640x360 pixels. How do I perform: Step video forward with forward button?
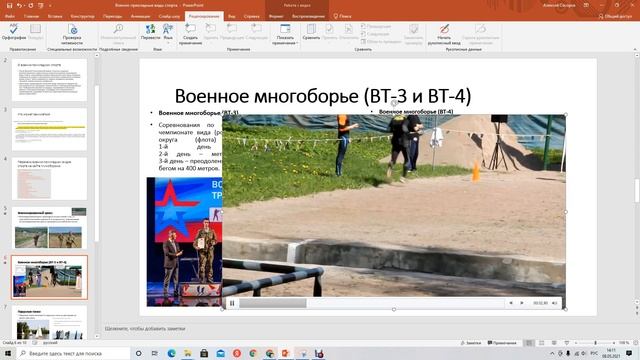[x=522, y=303]
